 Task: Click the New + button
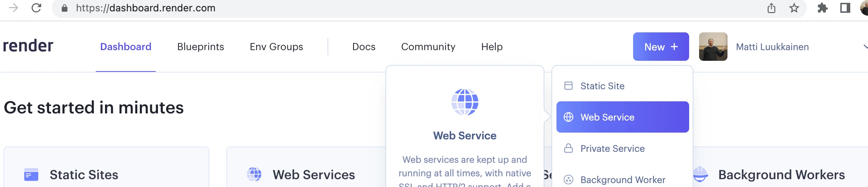pyautogui.click(x=661, y=47)
